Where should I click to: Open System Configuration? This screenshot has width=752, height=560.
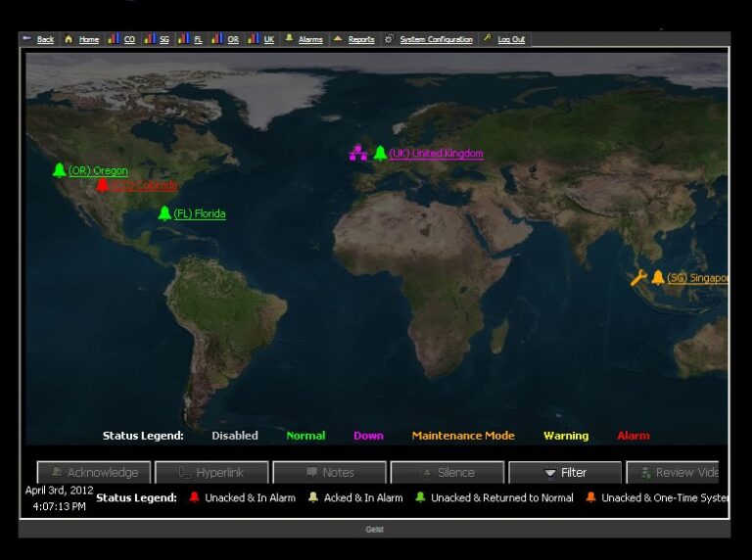click(x=436, y=40)
